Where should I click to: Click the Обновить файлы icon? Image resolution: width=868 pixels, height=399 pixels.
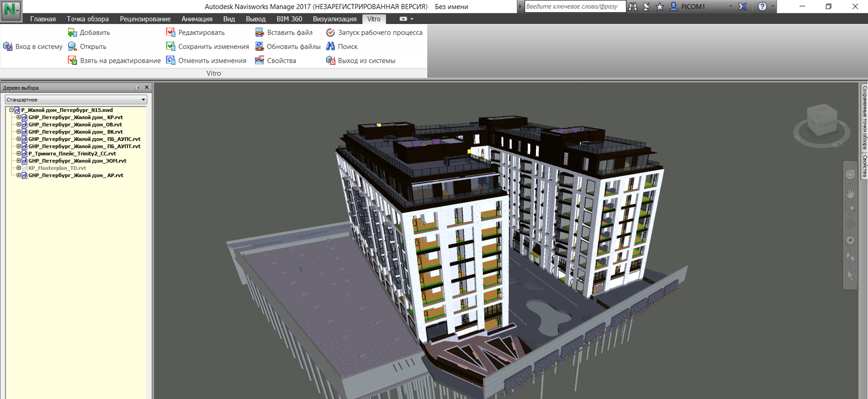(259, 46)
